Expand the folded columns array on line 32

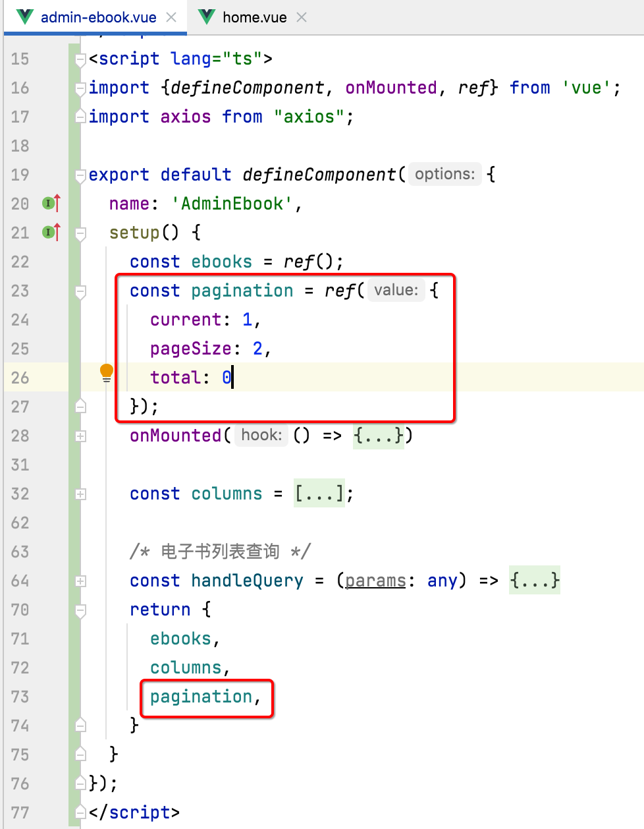pyautogui.click(x=80, y=494)
